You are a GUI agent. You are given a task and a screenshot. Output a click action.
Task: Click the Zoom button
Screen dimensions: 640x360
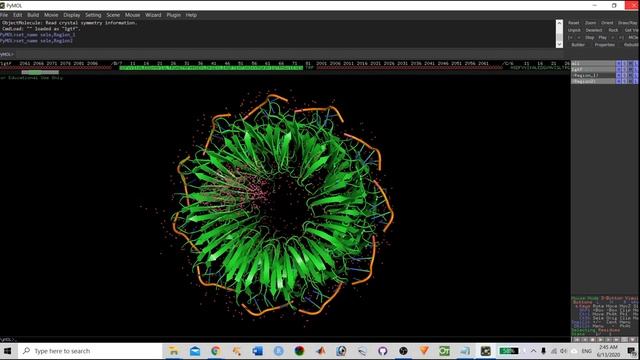pyautogui.click(x=590, y=23)
